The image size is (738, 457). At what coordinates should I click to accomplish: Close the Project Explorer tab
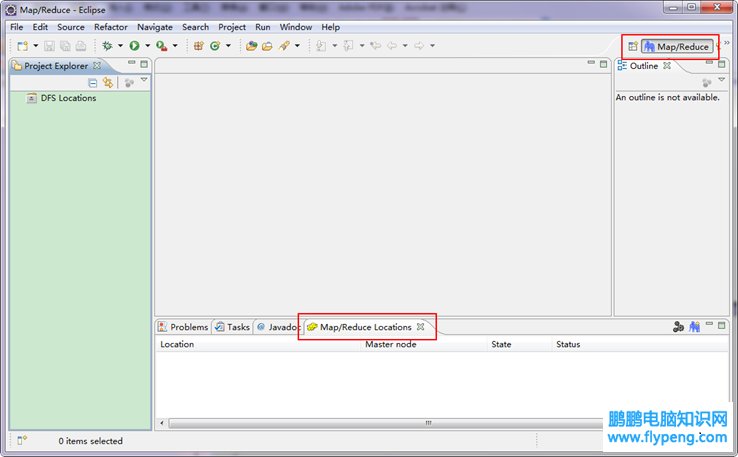point(96,65)
